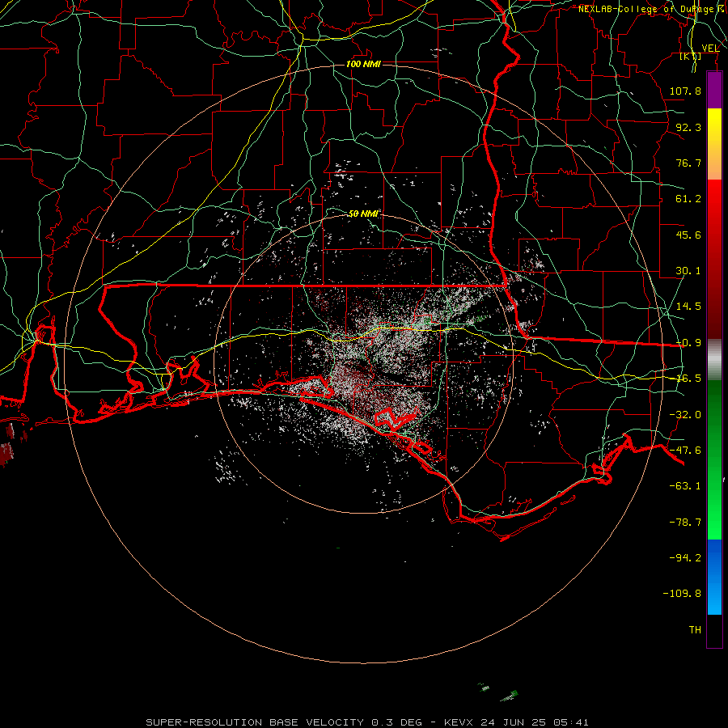Click the 'VEL' legend title
The height and width of the screenshot is (728, 728).
pyautogui.click(x=711, y=49)
